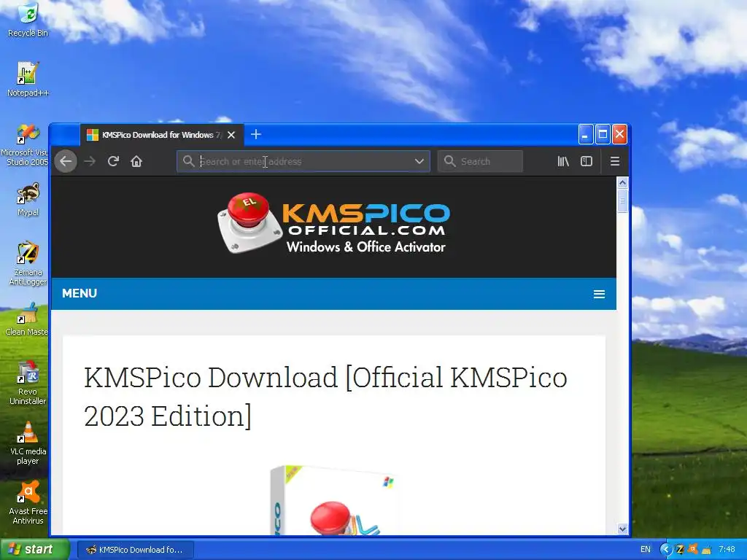
Task: Click the EN language indicator
Action: click(x=646, y=550)
